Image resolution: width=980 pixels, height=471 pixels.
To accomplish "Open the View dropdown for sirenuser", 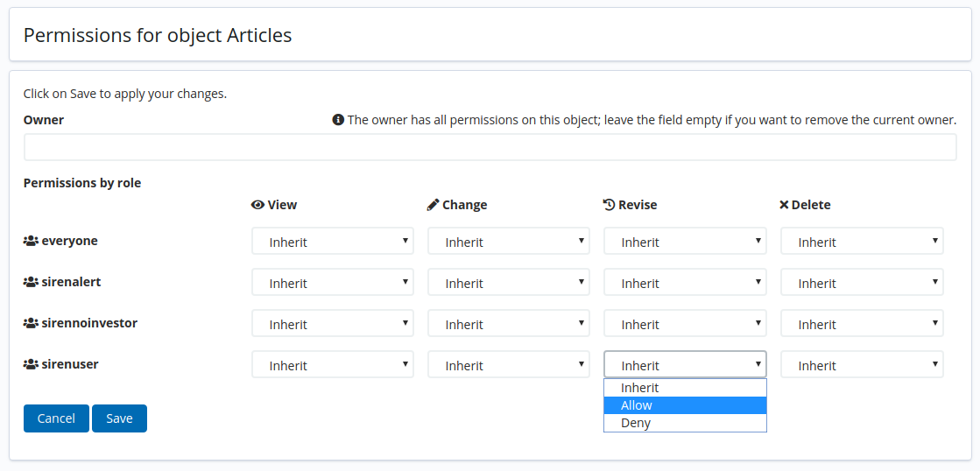I will (332, 365).
